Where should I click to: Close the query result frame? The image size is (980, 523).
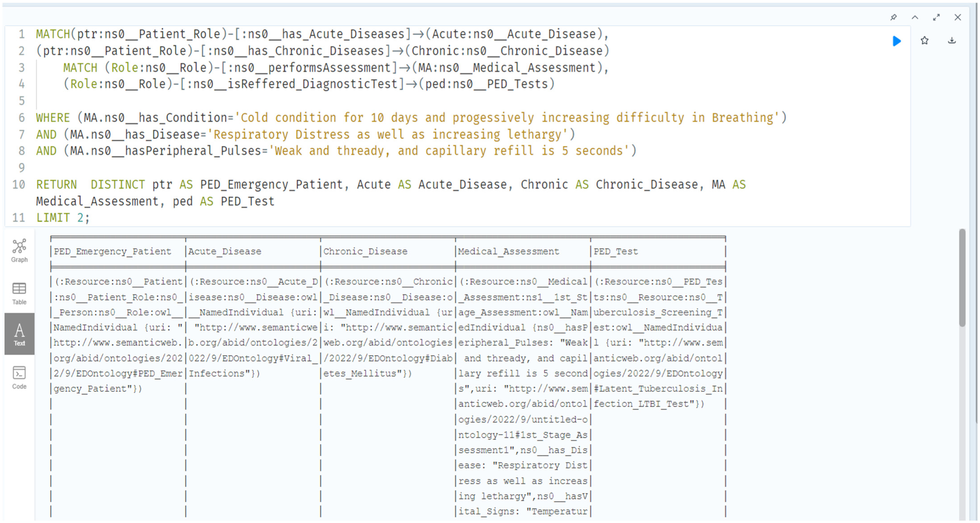pos(958,17)
